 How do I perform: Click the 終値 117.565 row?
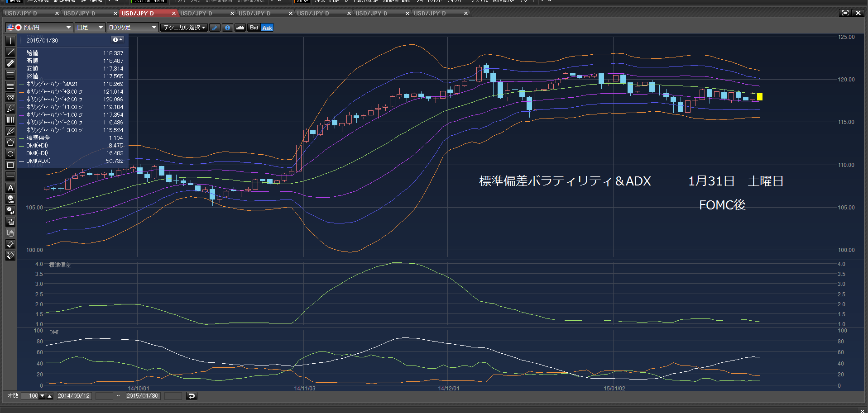point(74,76)
